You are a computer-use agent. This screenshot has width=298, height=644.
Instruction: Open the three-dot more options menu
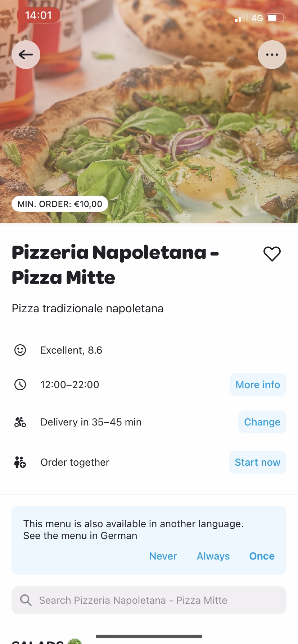272,55
